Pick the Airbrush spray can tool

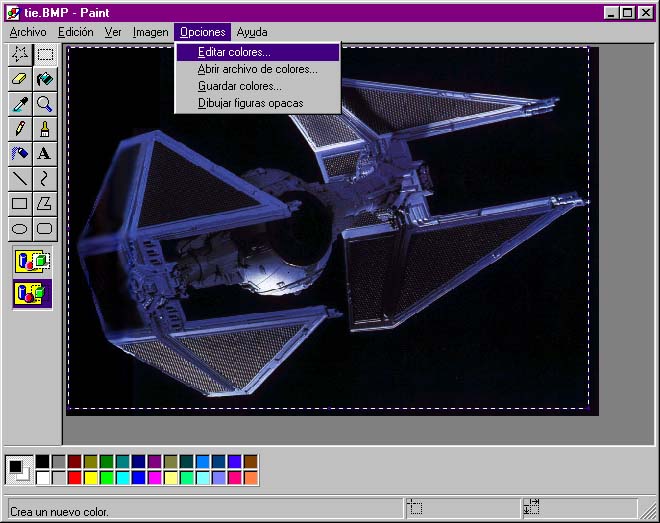point(20,154)
